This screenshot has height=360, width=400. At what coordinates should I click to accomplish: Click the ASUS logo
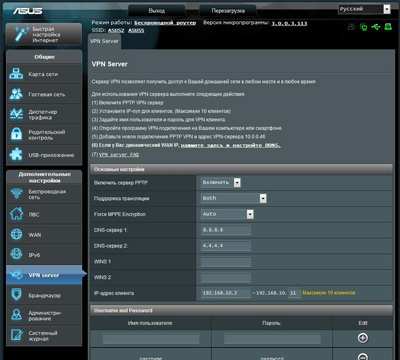coord(27,11)
